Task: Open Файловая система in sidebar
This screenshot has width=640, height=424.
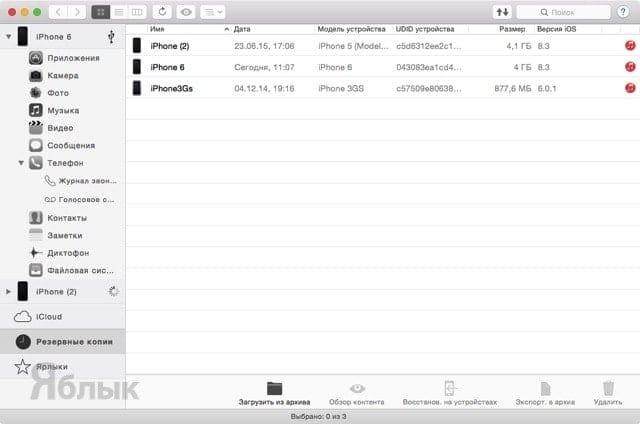Action: pyautogui.click(x=80, y=270)
